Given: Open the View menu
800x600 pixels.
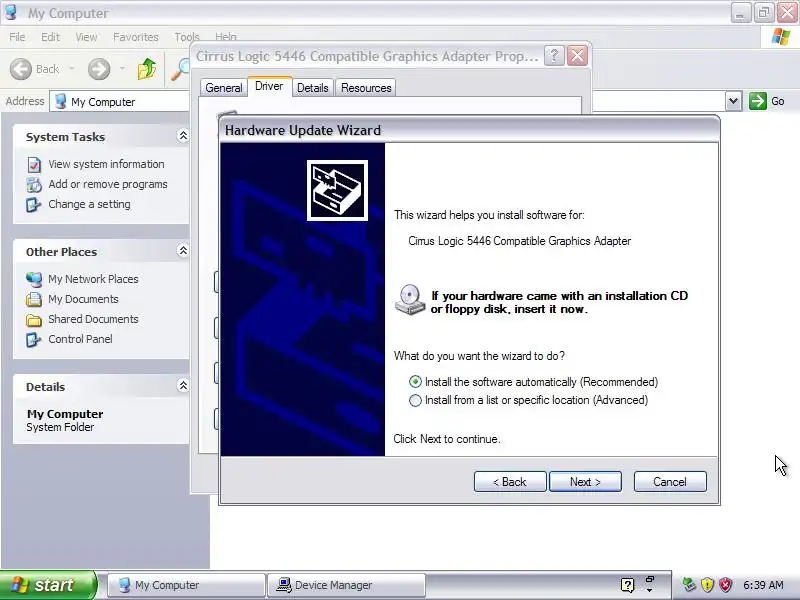Looking at the screenshot, I should tap(86, 37).
